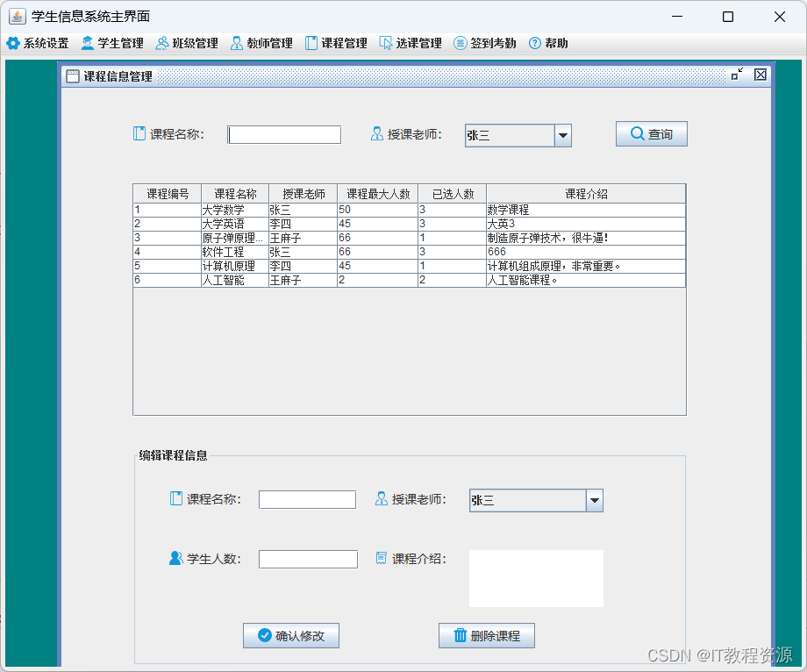This screenshot has height=672, width=807.
Task: Click the student icon beside 学生管理
Action: [x=88, y=43]
